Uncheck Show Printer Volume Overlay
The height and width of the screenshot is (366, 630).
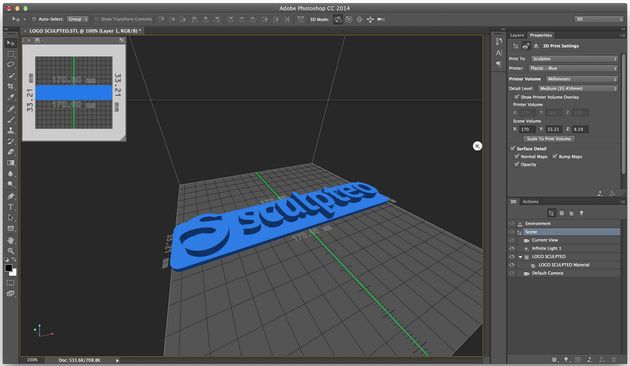(517, 97)
